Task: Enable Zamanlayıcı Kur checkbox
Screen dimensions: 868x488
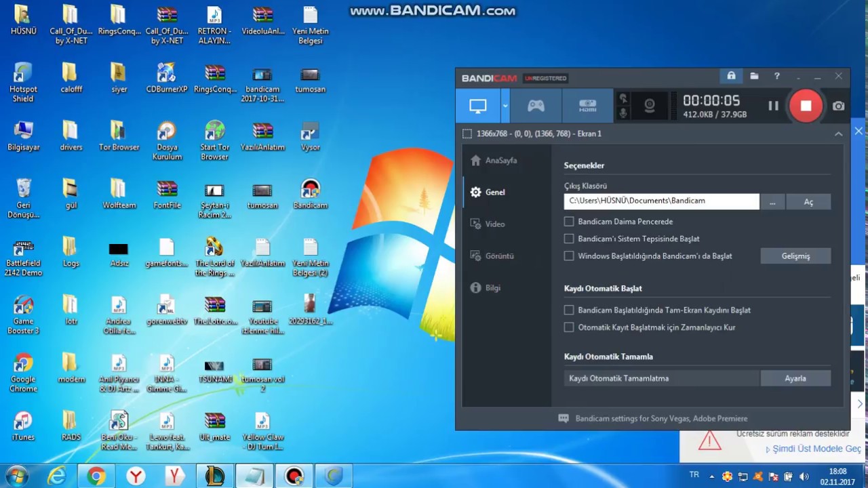Action: click(569, 327)
